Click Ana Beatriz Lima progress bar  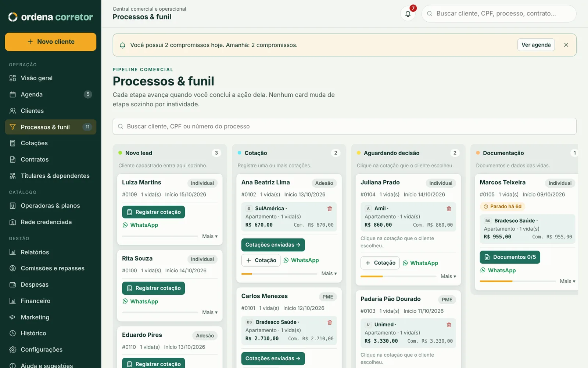tap(279, 274)
